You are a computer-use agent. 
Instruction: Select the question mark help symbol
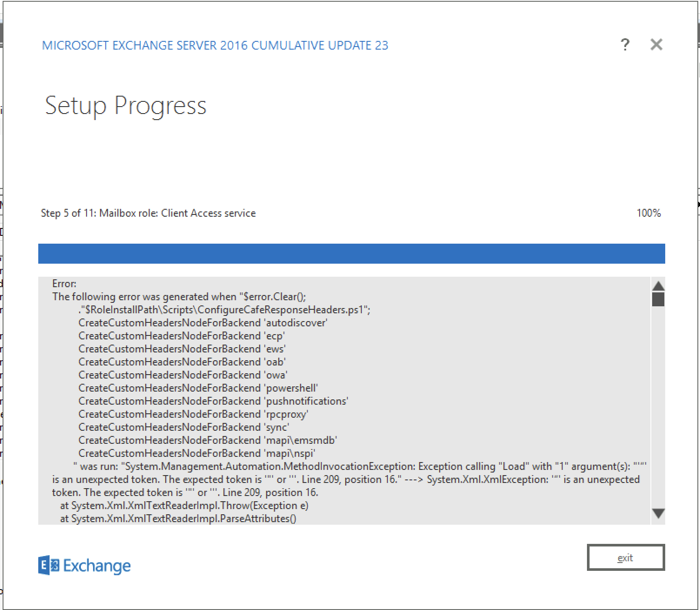(625, 44)
